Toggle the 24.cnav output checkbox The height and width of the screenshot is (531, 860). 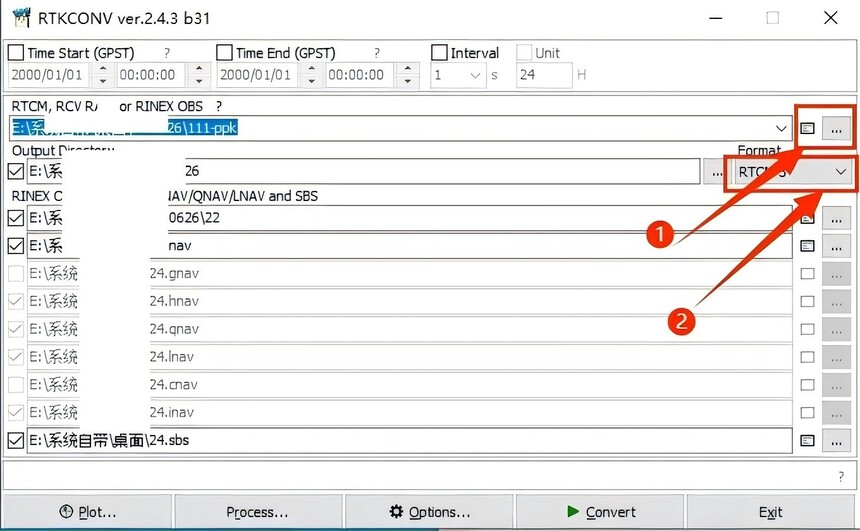16,385
